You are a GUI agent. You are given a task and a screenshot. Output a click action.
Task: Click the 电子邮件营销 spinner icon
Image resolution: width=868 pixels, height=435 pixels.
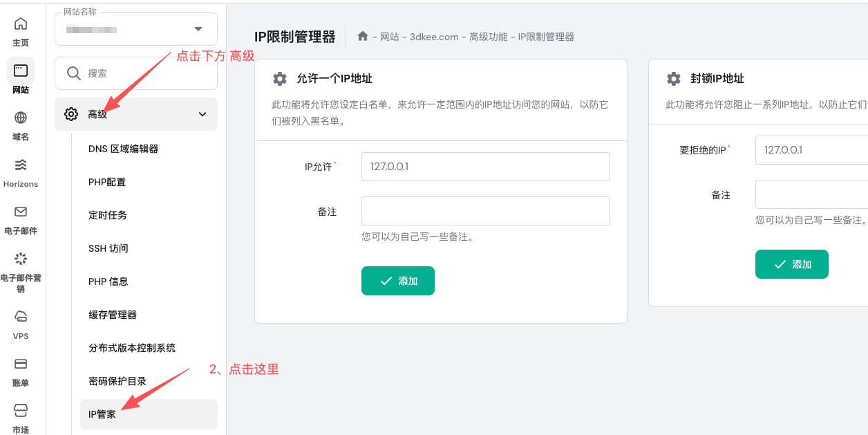pos(21,259)
